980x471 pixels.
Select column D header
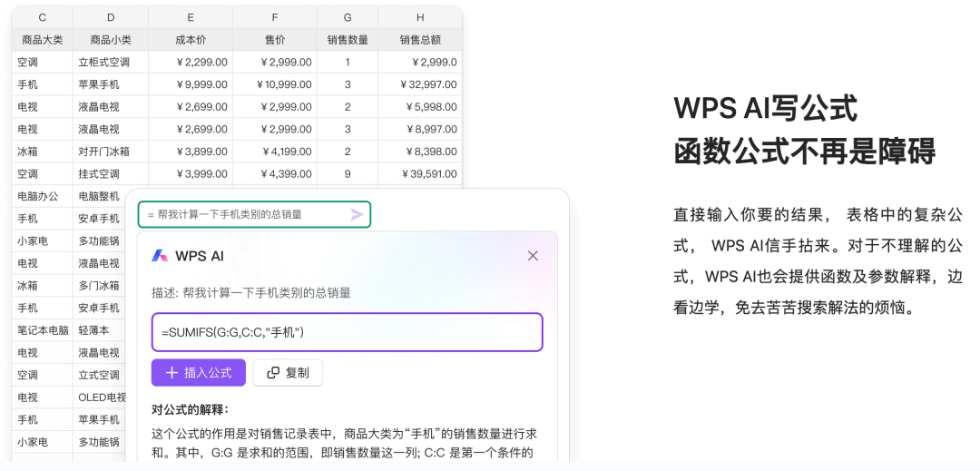(x=111, y=17)
